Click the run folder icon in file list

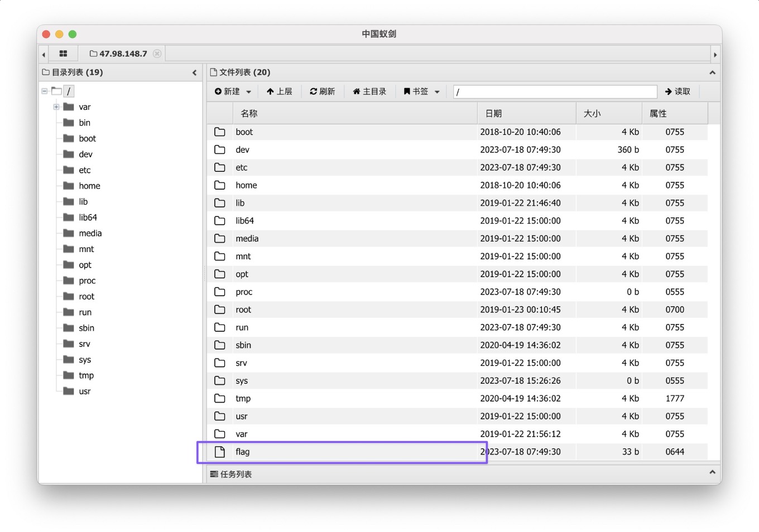[220, 327]
